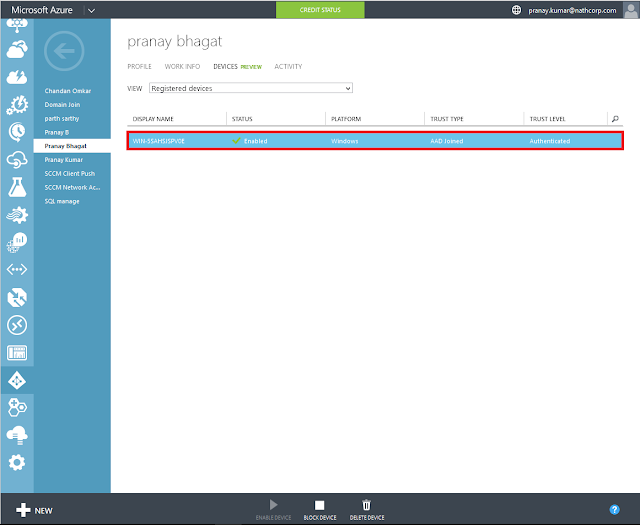This screenshot has height=525, width=640.
Task: Click the Delete Device trash button
Action: [367, 510]
